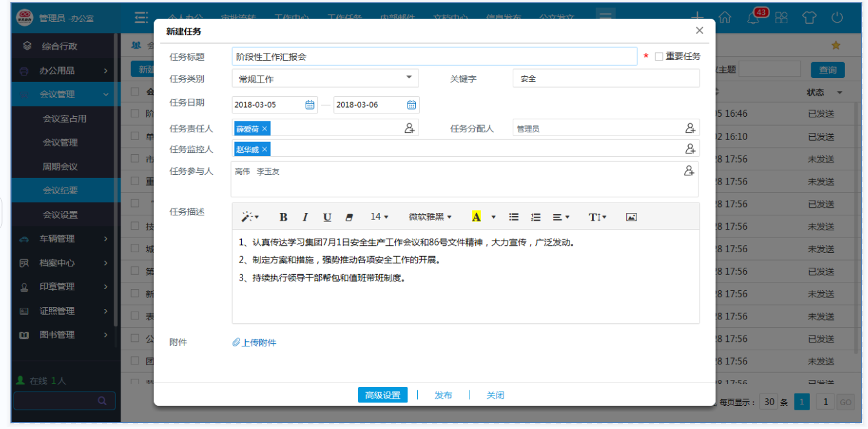This screenshot has height=429, width=868.
Task: Click the eraser clear-formatting icon
Action: pyautogui.click(x=350, y=217)
